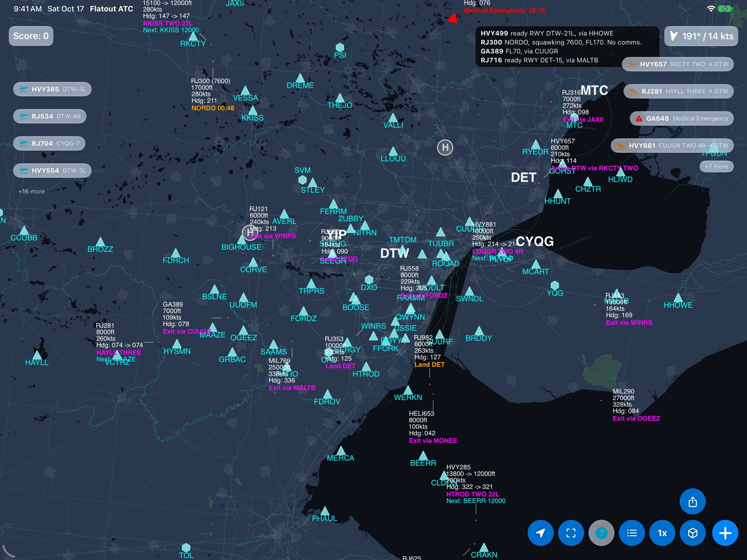747x560 pixels.
Task: Tap the share export button
Action: 693,501
